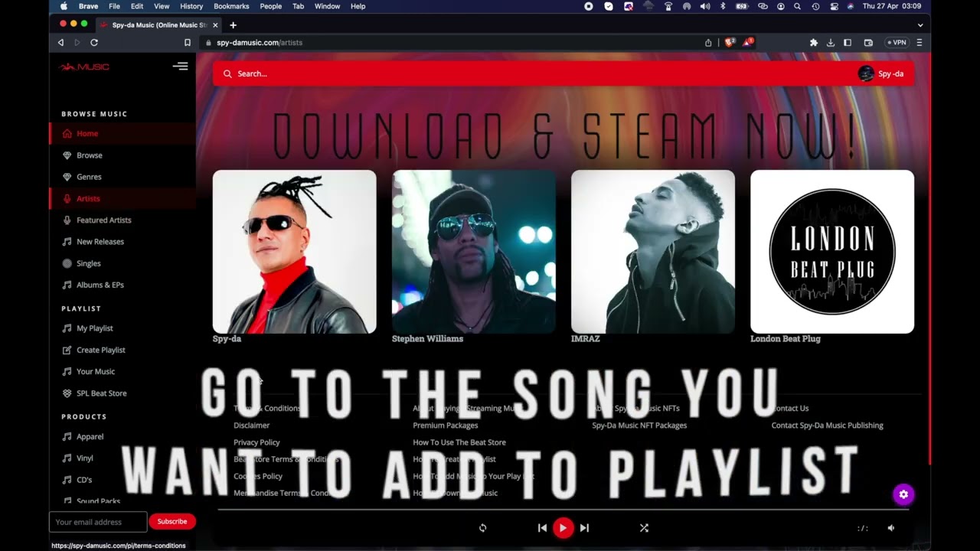980x551 pixels.
Task: Open Featured Artists page
Action: (x=104, y=220)
